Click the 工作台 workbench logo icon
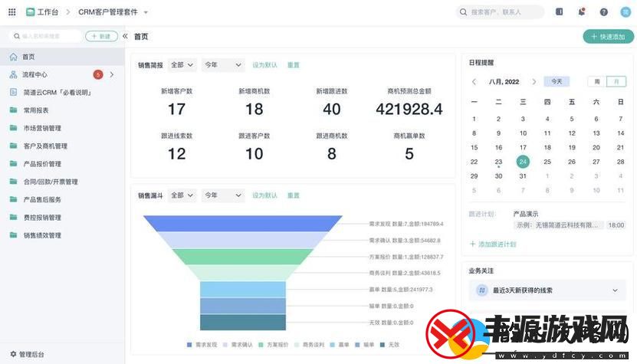This screenshot has height=364, width=637. (x=30, y=12)
